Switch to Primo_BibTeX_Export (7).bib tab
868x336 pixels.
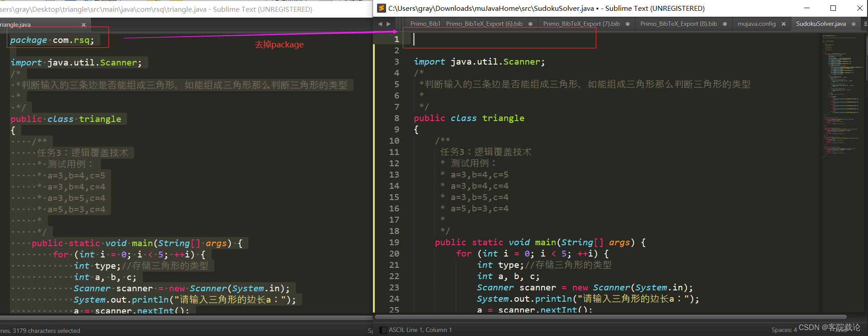(x=581, y=24)
